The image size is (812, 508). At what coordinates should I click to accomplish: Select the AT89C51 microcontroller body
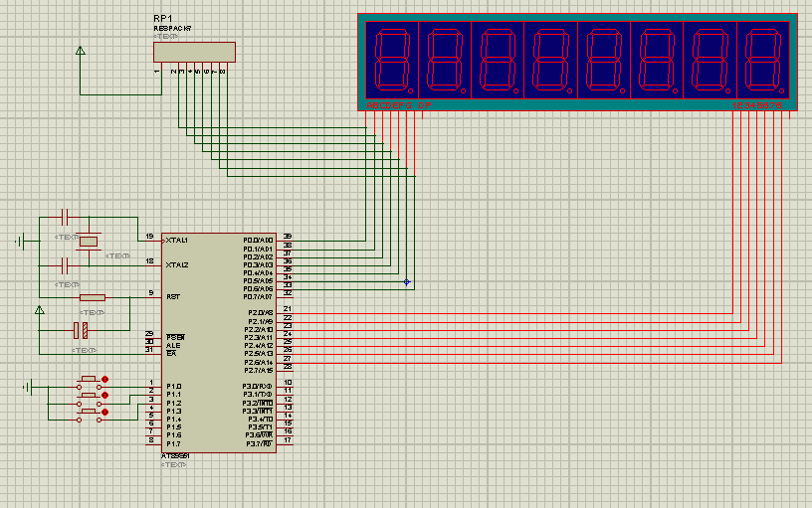coord(219,342)
